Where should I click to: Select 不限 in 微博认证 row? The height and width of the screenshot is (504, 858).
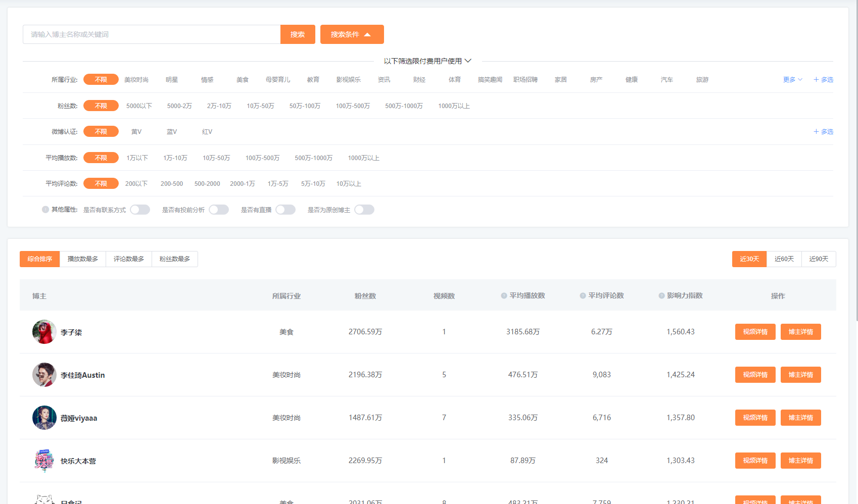[x=101, y=131]
